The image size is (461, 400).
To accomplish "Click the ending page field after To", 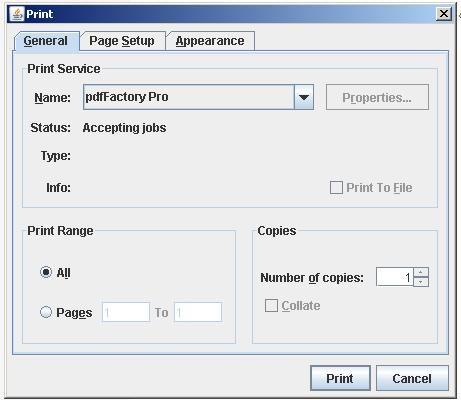I will pos(198,312).
